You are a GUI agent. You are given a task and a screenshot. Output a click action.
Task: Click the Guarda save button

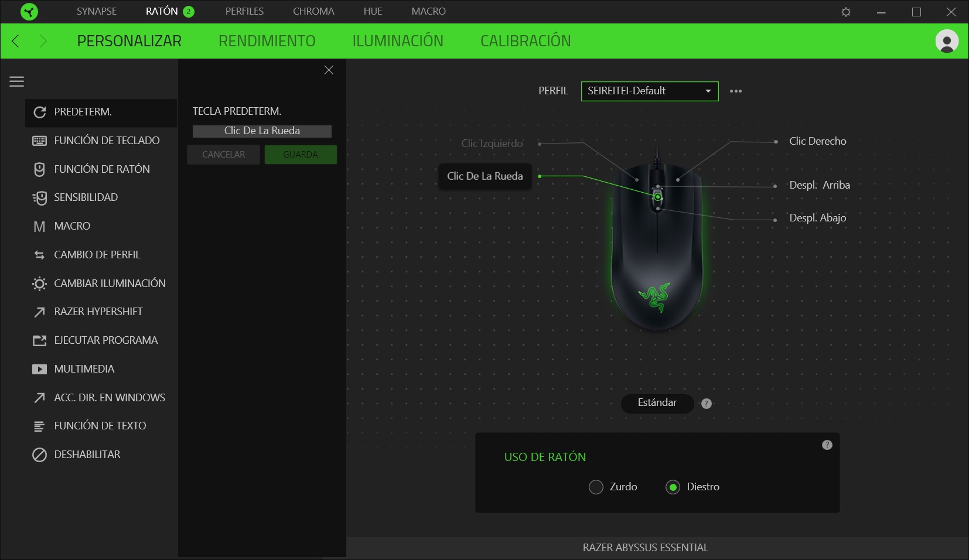(x=301, y=155)
